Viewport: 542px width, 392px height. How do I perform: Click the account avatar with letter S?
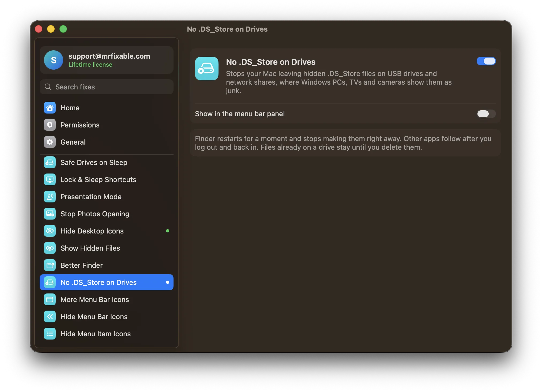click(x=54, y=60)
